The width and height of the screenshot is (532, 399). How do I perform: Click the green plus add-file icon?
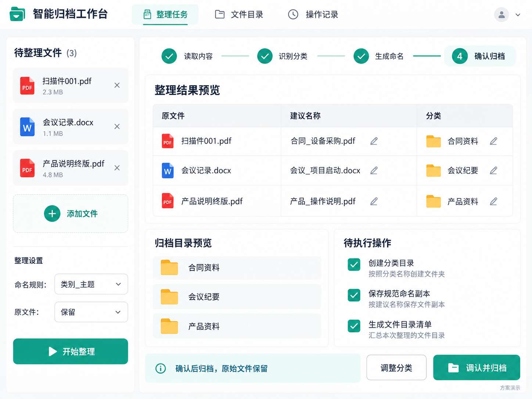pos(52,213)
